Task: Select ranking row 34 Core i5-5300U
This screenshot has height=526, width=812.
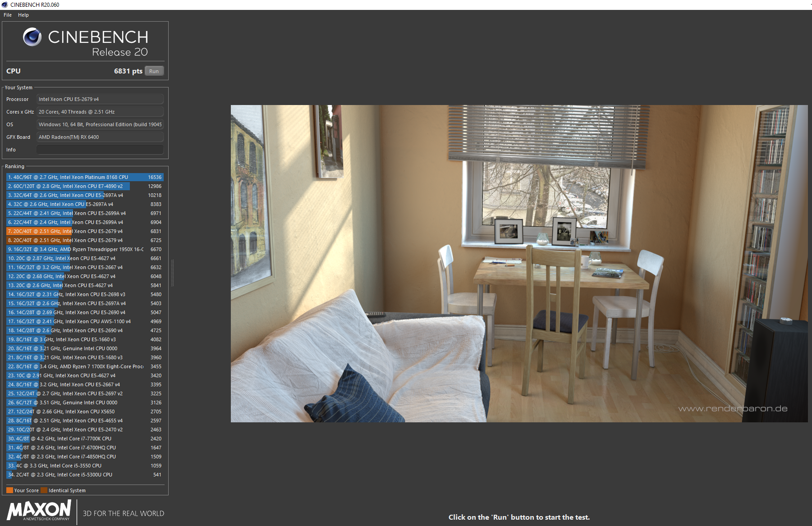Action: click(85, 475)
